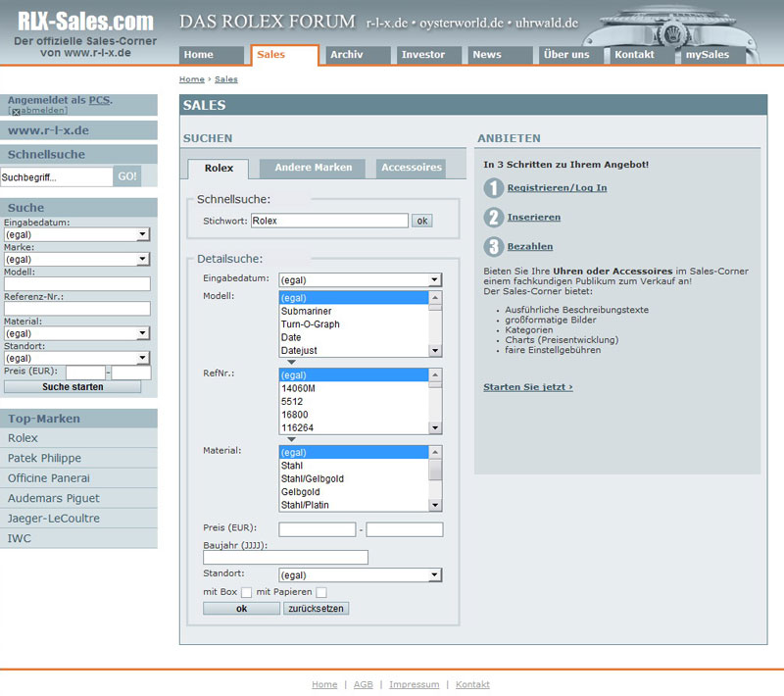This screenshot has height=696, width=784.
Task: Open the Inserieren link
Action: [x=534, y=218]
